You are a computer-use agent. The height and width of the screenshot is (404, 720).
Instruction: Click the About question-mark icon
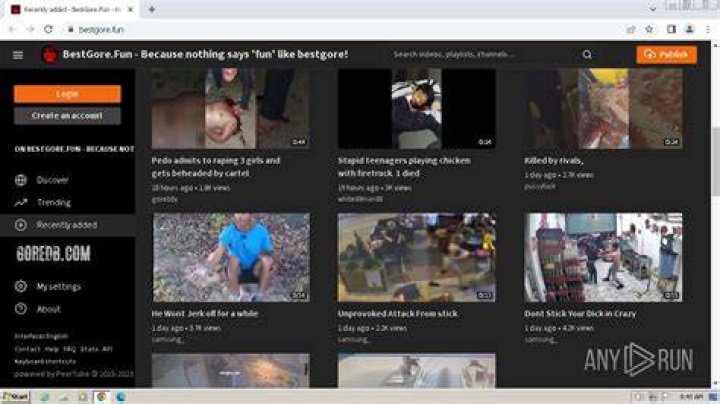click(21, 309)
